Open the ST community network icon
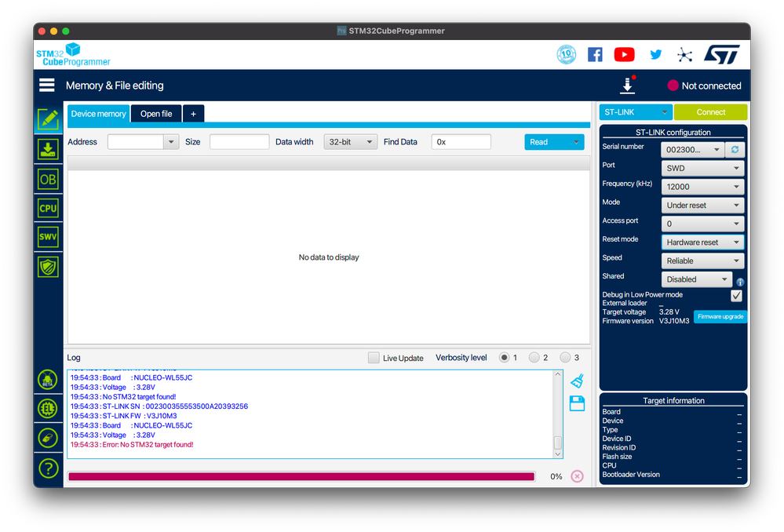Image resolution: width=784 pixels, height=532 pixels. click(684, 54)
